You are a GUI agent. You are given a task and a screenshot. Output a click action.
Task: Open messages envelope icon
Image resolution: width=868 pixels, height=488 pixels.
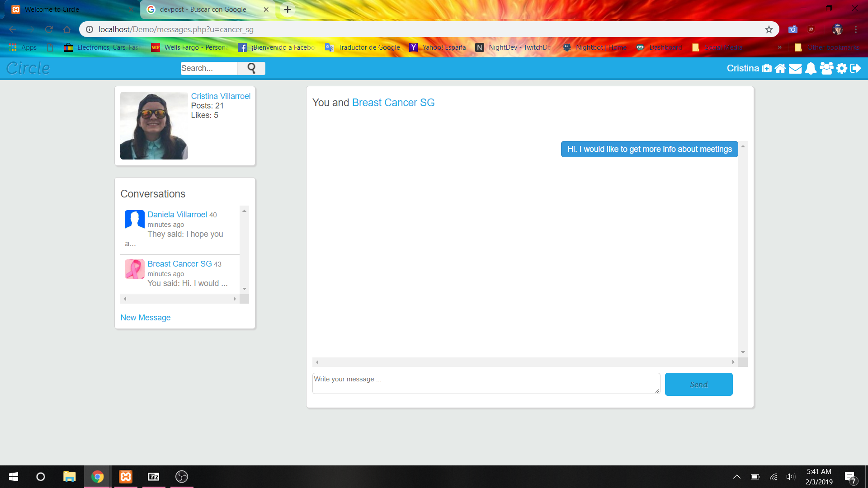tap(795, 68)
